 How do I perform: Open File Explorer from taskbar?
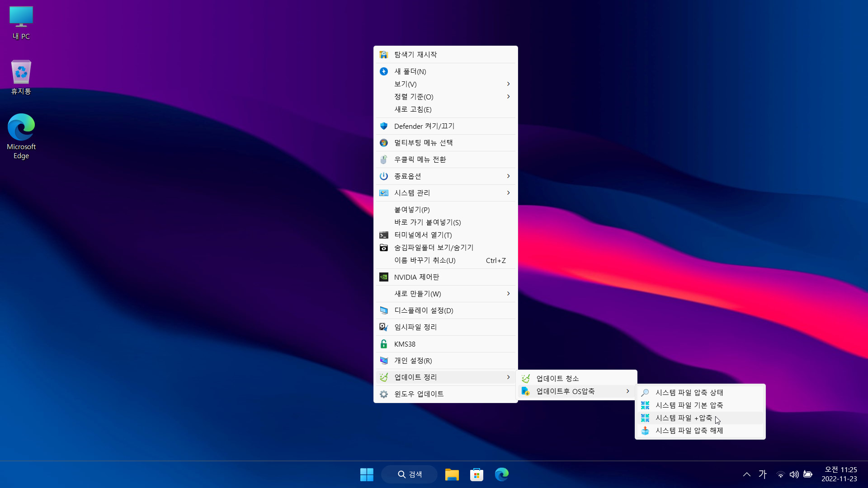point(452,474)
